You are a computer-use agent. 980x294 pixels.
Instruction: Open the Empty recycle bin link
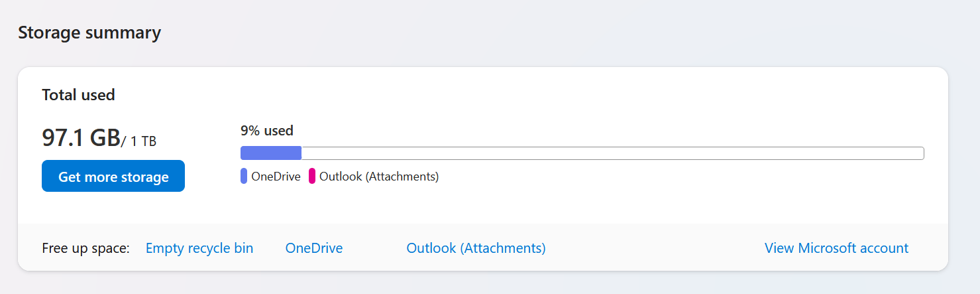point(199,248)
